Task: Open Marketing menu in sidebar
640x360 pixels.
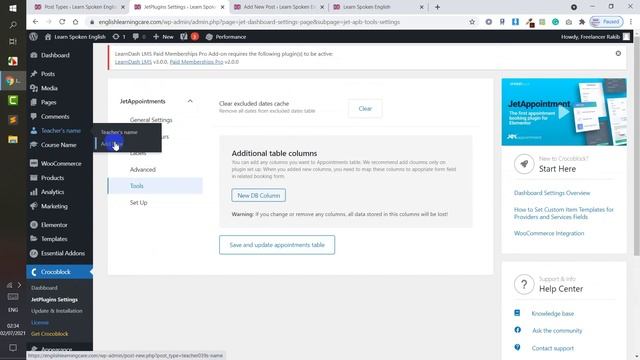Action: (54, 206)
